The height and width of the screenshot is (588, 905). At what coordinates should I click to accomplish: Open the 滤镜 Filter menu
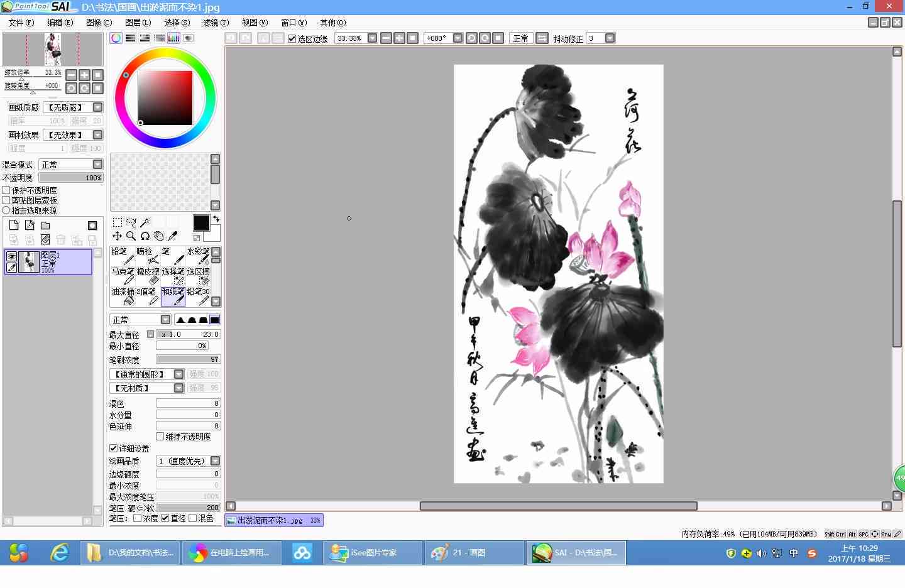216,23
